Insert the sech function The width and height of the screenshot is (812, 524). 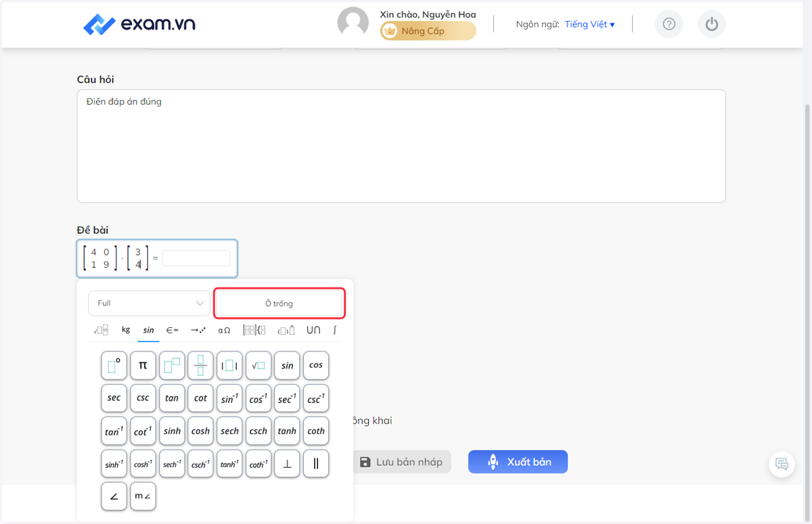tap(229, 431)
